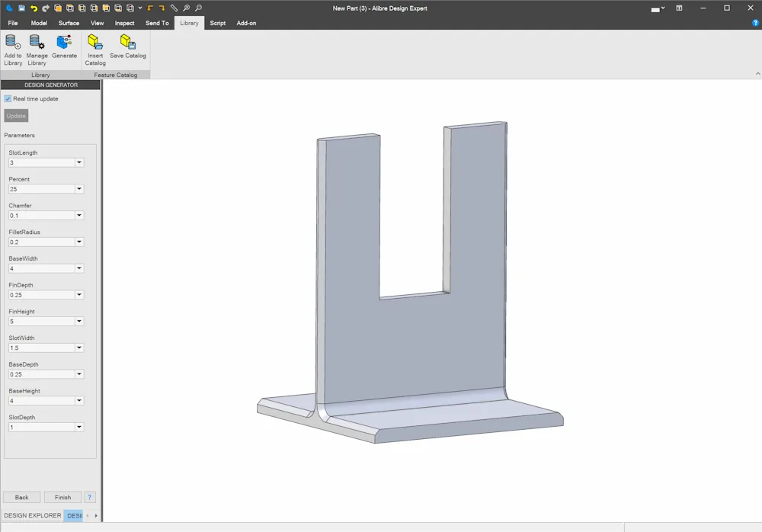Click the left-turn orange arrow icon
This screenshot has height=532, width=762.
coord(150,8)
